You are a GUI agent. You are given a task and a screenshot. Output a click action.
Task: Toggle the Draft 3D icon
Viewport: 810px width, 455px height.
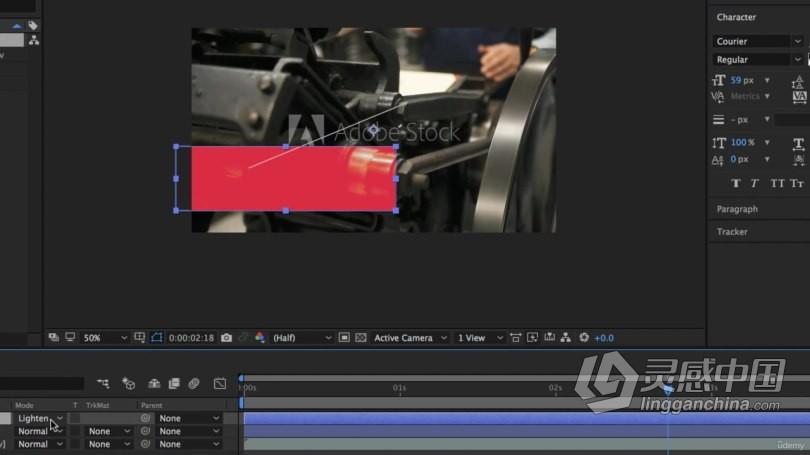(x=128, y=383)
